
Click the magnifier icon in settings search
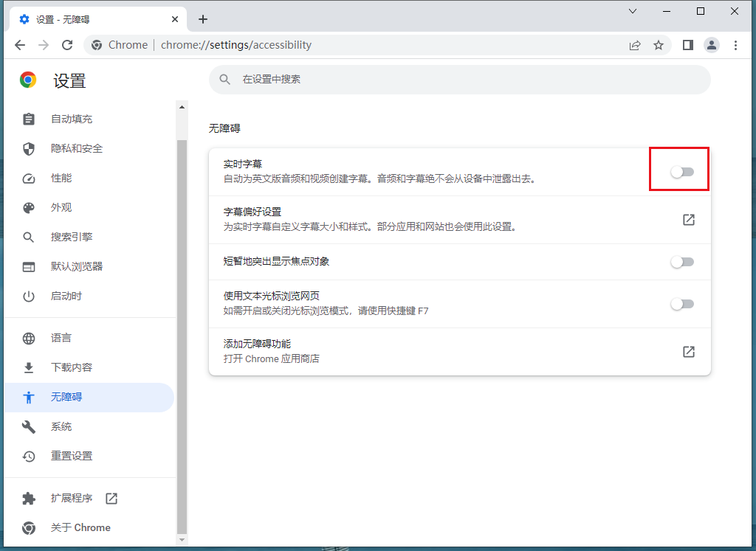click(x=224, y=80)
